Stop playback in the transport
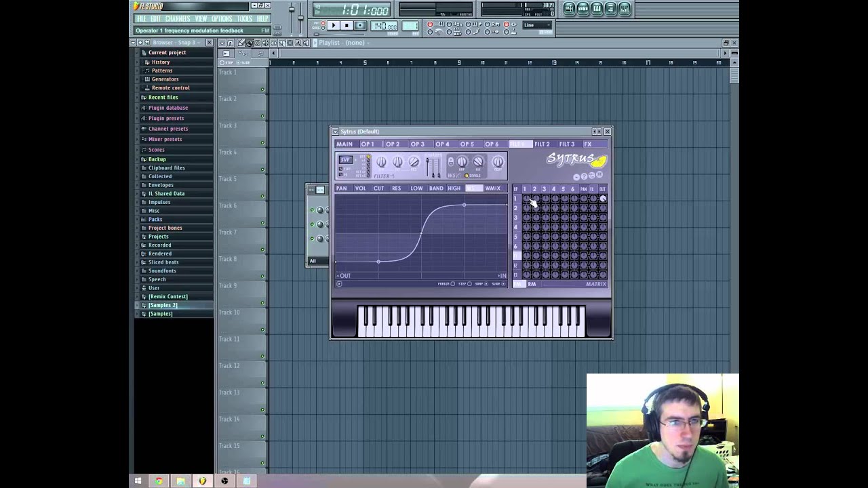868x488 pixels. (347, 26)
